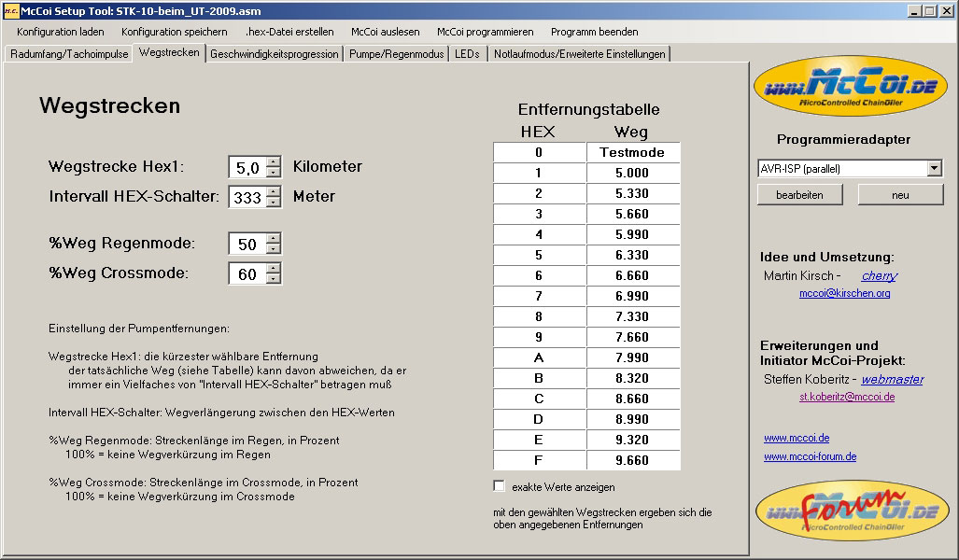Screen dimensions: 959x560
Task: Increase Intervall HEX-Schalter with up arrow
Action: [x=274, y=191]
